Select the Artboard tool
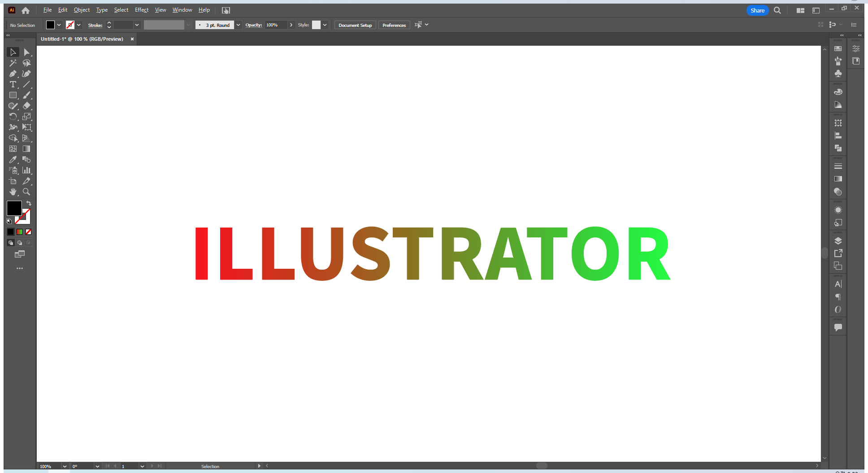This screenshot has height=473, width=868. coord(13,181)
